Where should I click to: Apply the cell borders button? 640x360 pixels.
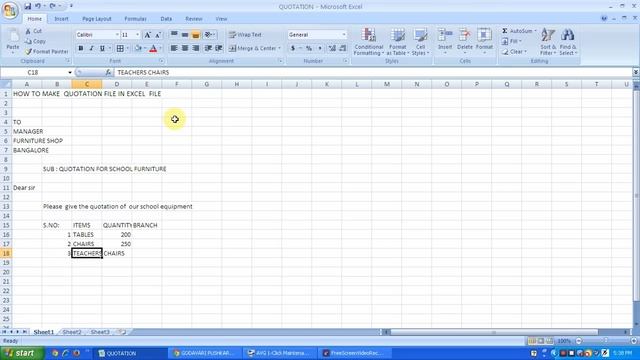click(120, 49)
